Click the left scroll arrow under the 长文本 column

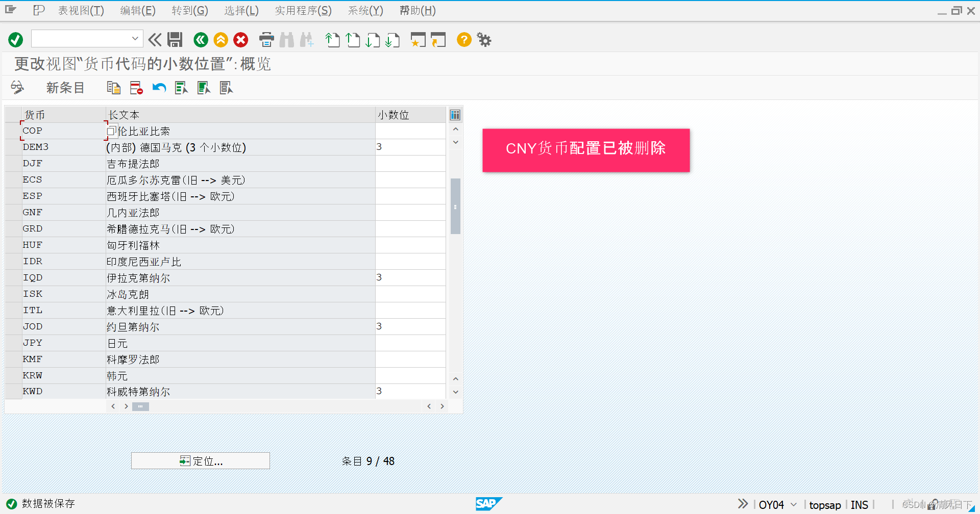[x=113, y=406]
